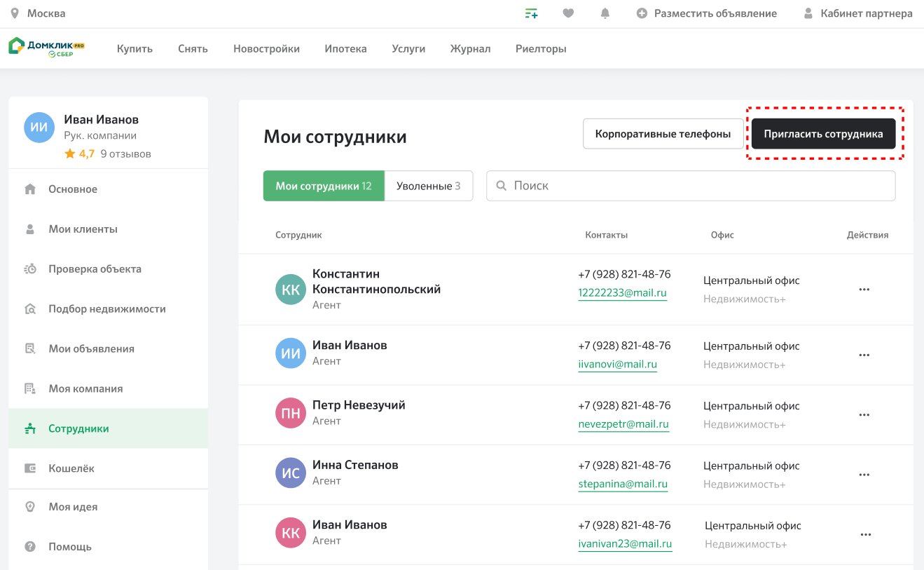This screenshot has height=570, width=924.
Task: Click the ИС avatar of Инна Степанов
Action: pos(291,473)
